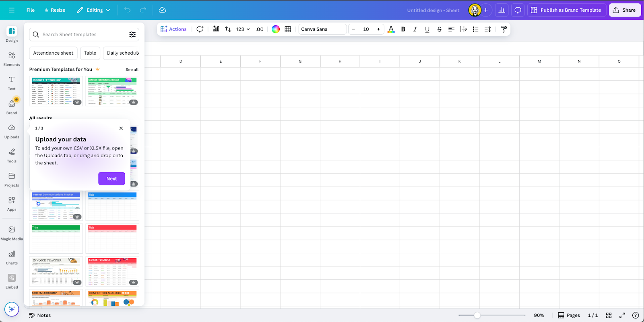Click Next in the onboarding tip
The image size is (644, 322).
click(x=111, y=178)
